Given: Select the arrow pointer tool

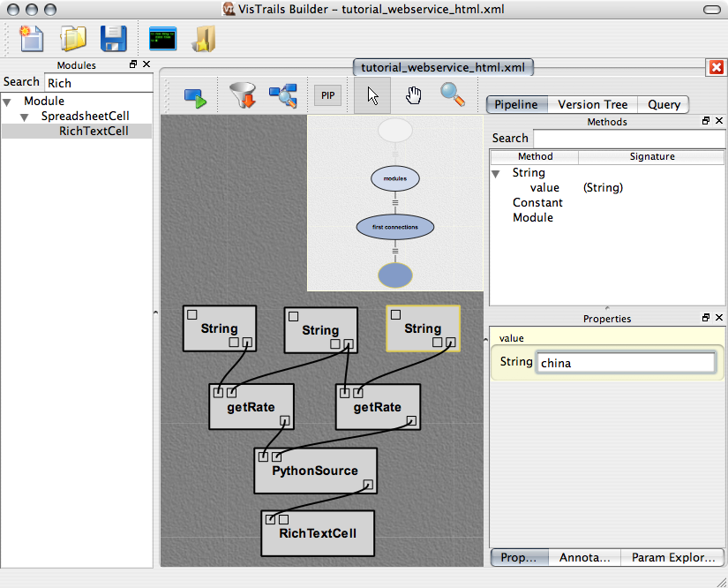Looking at the screenshot, I should [372, 95].
